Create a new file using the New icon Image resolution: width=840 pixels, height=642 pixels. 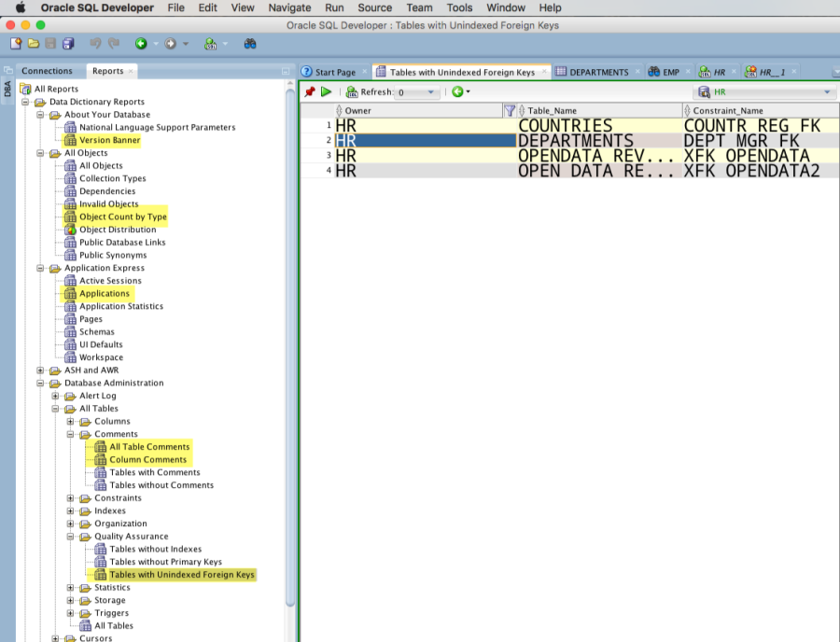point(16,44)
